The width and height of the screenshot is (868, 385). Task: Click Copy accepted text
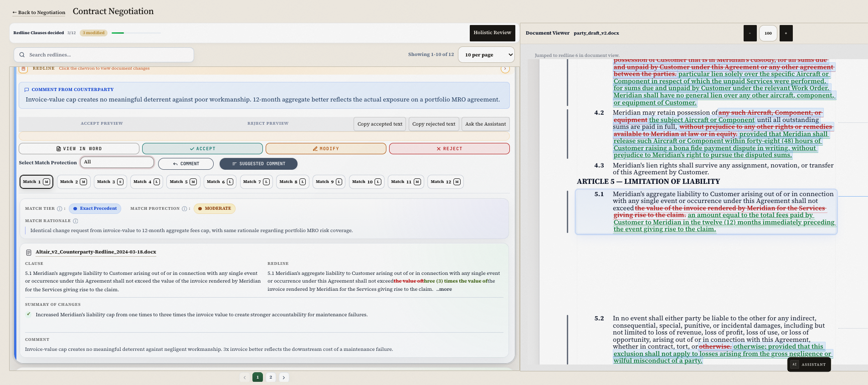click(380, 124)
